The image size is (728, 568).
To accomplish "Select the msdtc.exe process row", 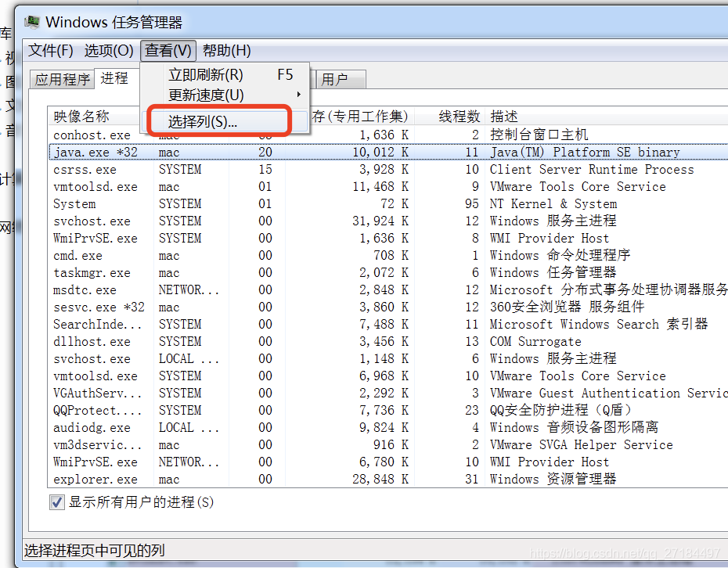I will click(388, 290).
